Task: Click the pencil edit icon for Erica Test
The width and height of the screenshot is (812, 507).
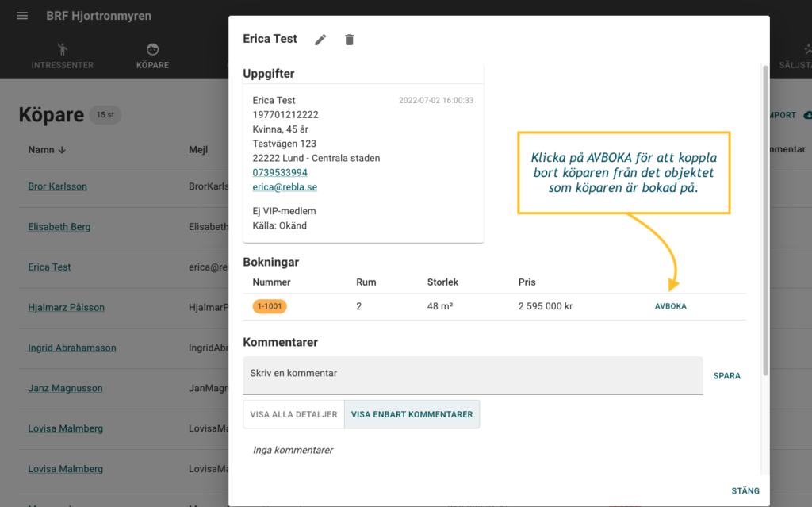Action: 320,40
